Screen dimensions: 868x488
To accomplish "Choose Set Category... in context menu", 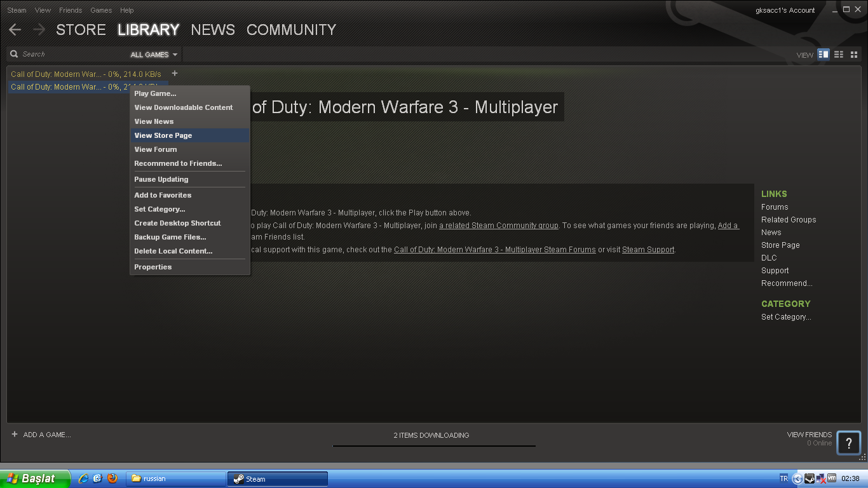I will point(189,209).
